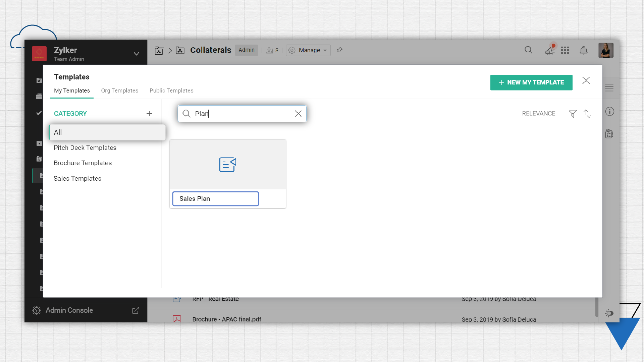
Task: Click the filter funnel icon
Action: [x=573, y=114]
